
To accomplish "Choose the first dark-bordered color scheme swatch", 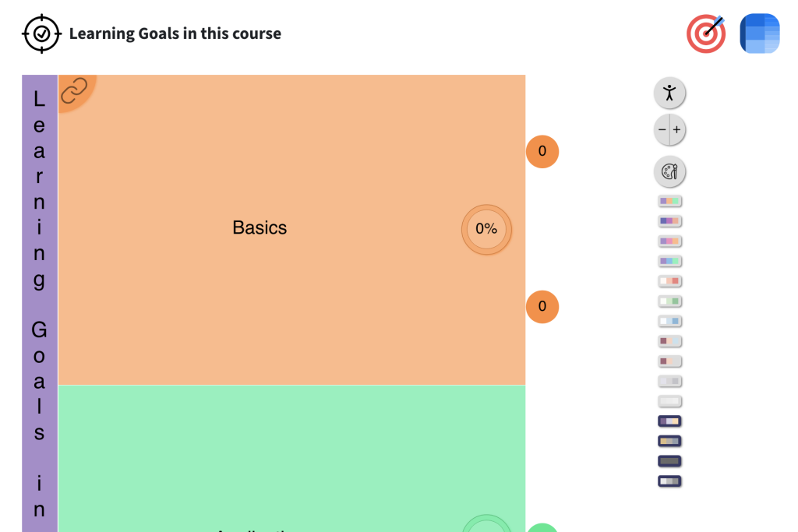I will pos(669,421).
